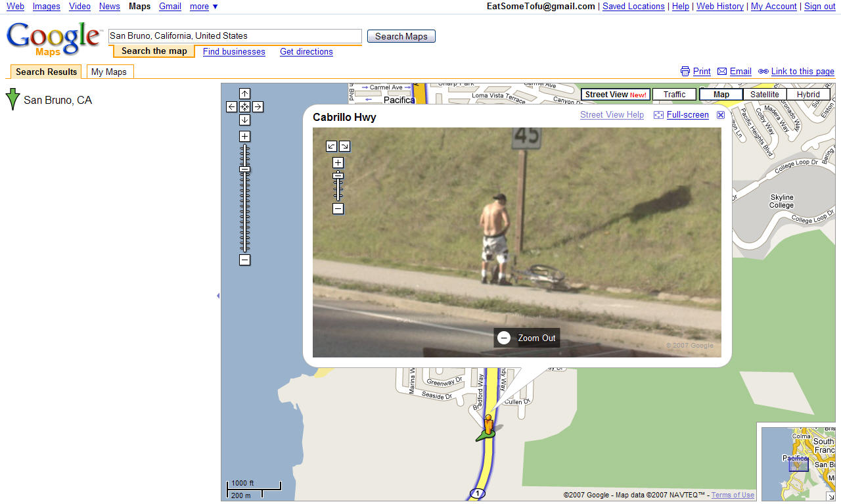Screen dimensions: 841x504
Task: Click the map search input field
Action: click(235, 36)
